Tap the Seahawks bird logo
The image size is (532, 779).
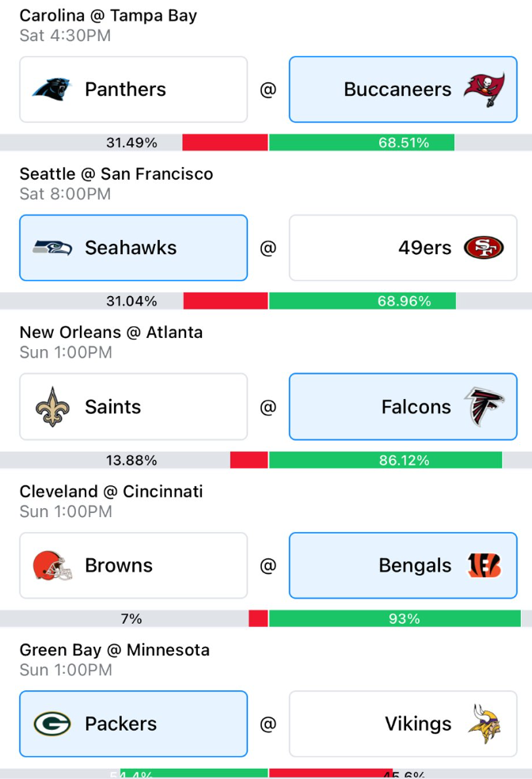52,248
